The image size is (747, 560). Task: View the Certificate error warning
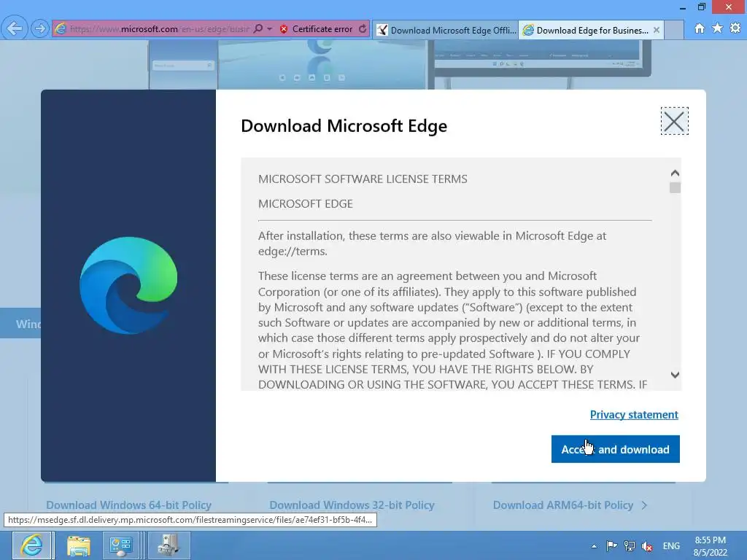coord(317,29)
